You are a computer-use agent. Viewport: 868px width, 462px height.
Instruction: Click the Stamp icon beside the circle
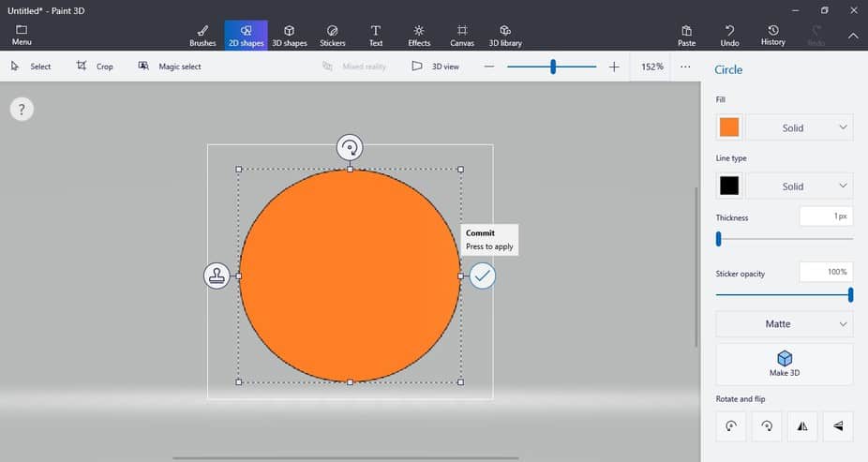point(217,276)
